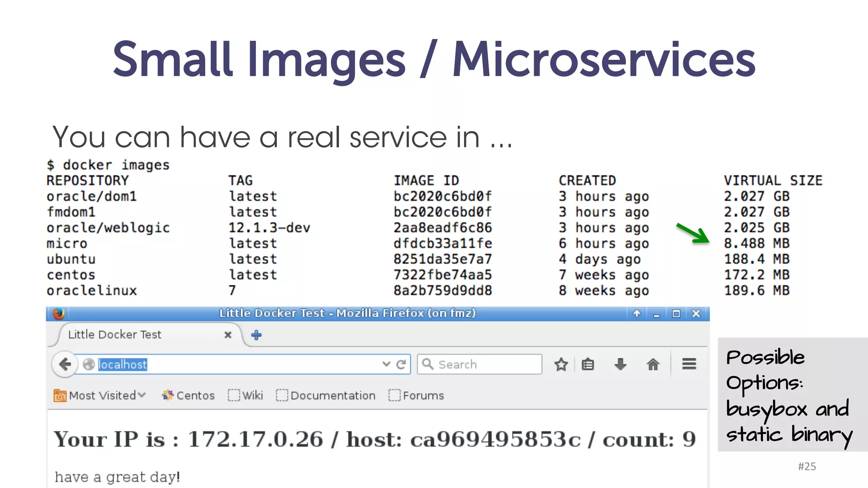868x488 pixels.
Task: Close the Little Docker Test tab
Action: [x=228, y=335]
